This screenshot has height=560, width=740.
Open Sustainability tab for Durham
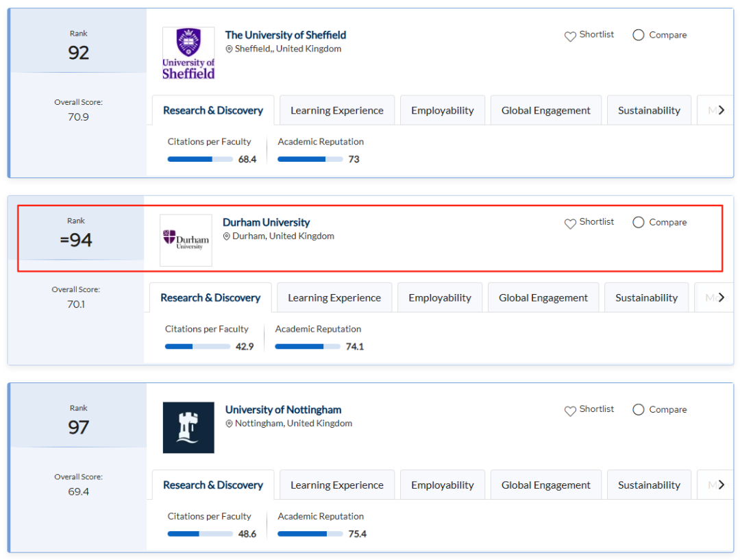[646, 298]
